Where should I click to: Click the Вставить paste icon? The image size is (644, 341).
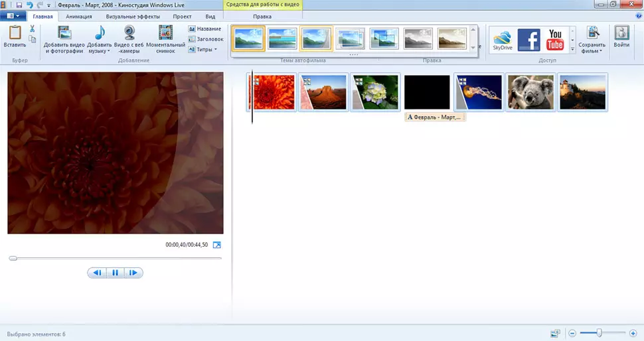point(15,34)
